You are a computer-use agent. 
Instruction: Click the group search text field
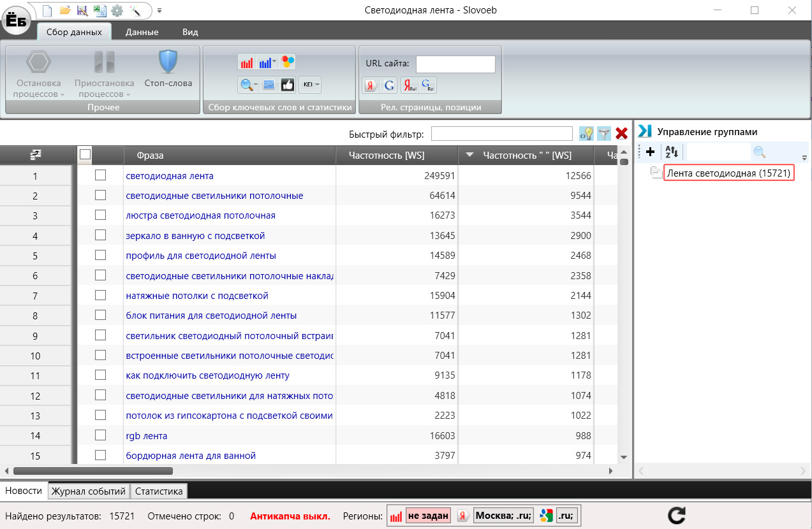tap(718, 152)
